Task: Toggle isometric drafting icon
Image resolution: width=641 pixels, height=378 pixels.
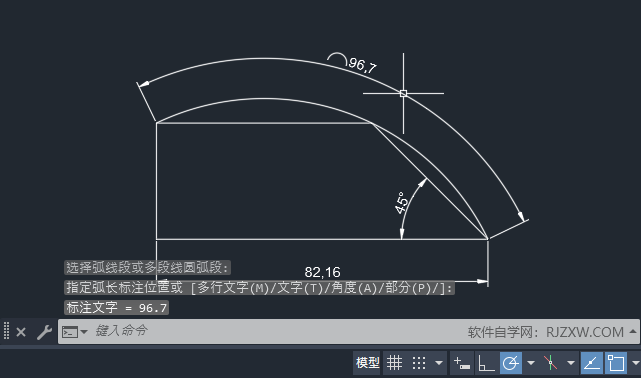Action: click(x=550, y=362)
